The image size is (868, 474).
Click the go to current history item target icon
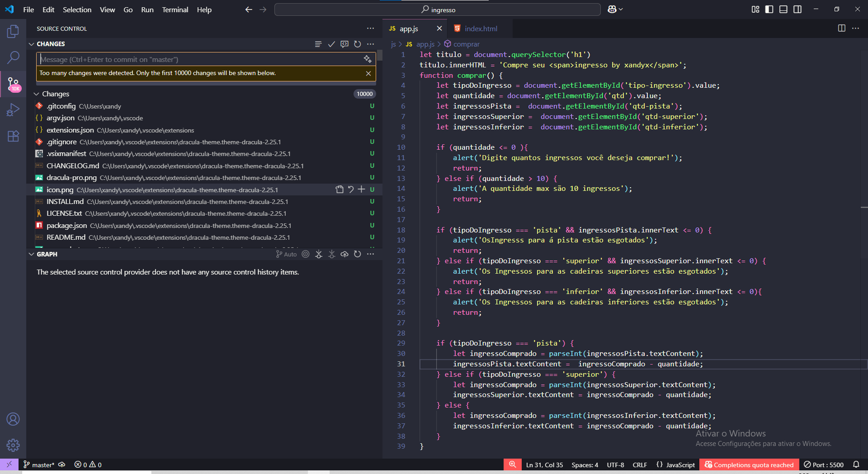pyautogui.click(x=306, y=254)
